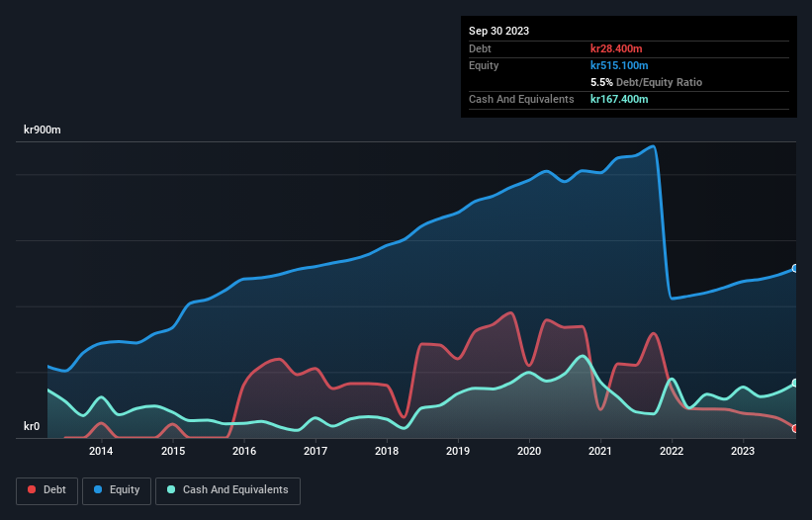
Task: Select the Debt end data point marker
Action: tap(795, 429)
